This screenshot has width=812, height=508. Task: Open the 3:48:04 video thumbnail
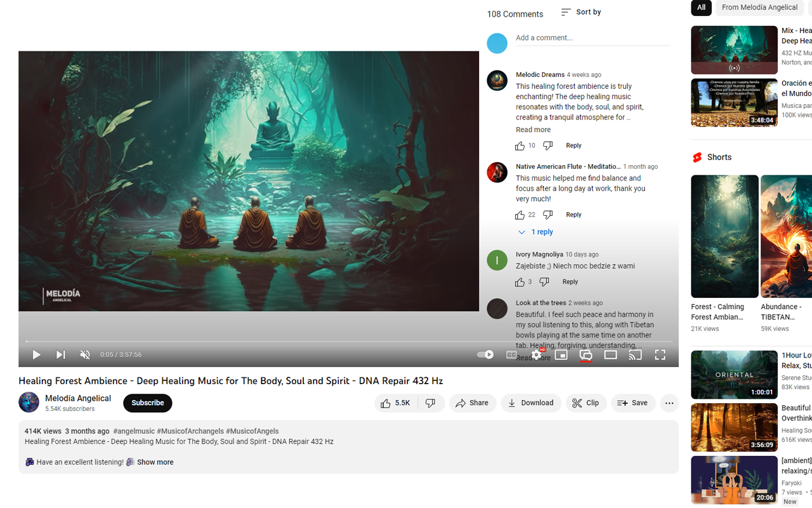tap(734, 103)
